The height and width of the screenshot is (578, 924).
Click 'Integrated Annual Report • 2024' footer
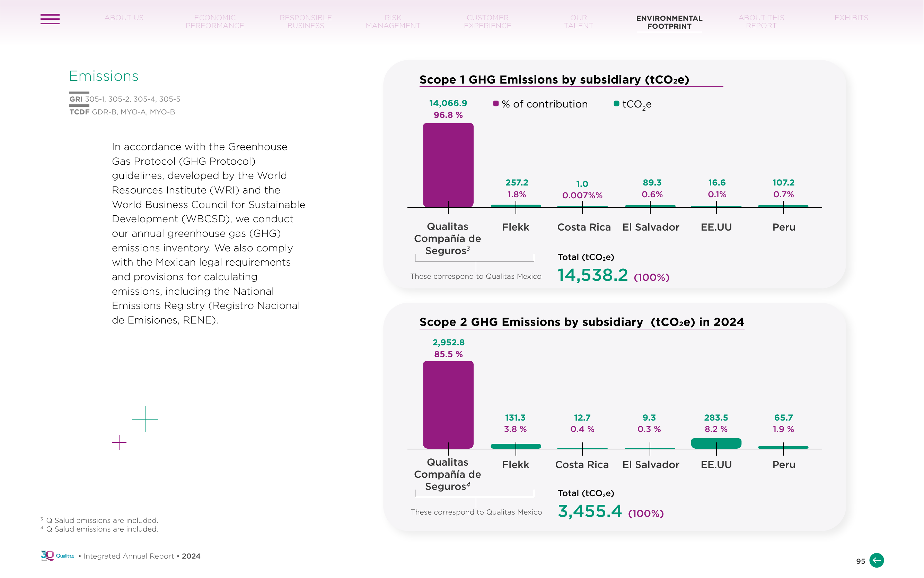click(142, 556)
